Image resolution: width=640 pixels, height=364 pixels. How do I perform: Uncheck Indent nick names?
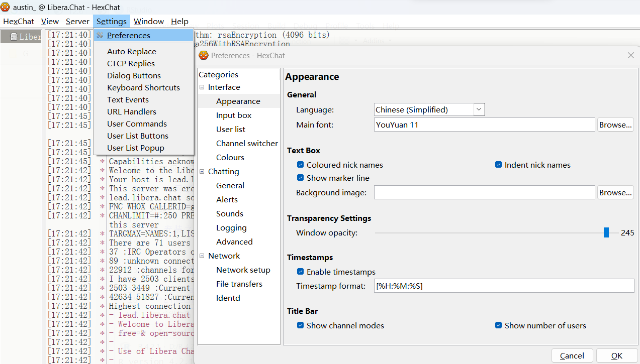point(498,165)
